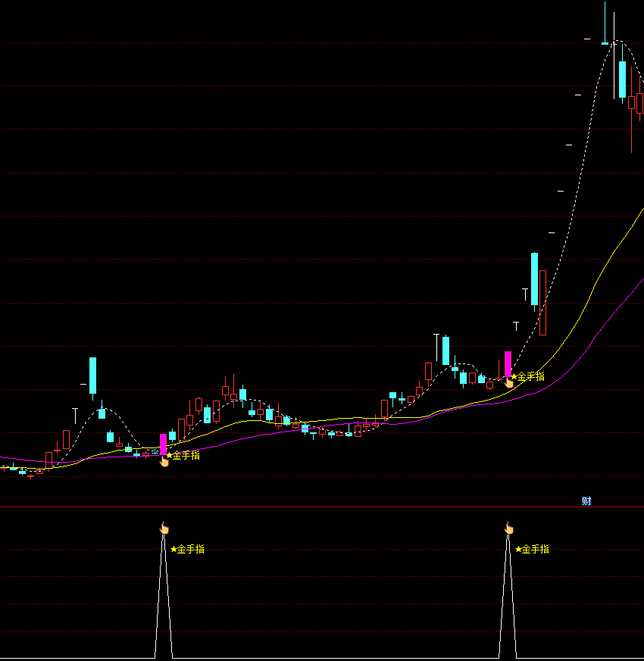This screenshot has height=661, width=644.
Task: Click the blue 财 icon at chart bottom-right
Action: [586, 501]
